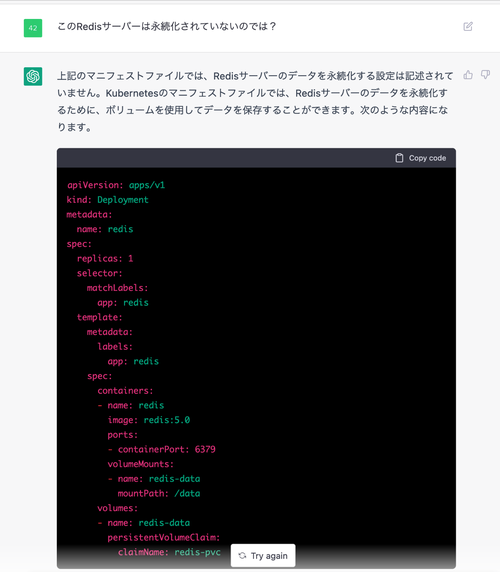
Task: Click 'persistentVolumeClaim:' code line
Action: point(164,537)
